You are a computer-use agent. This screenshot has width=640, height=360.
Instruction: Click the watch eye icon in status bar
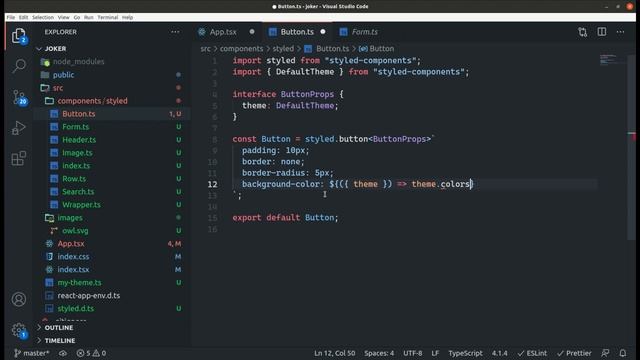tap(63, 353)
